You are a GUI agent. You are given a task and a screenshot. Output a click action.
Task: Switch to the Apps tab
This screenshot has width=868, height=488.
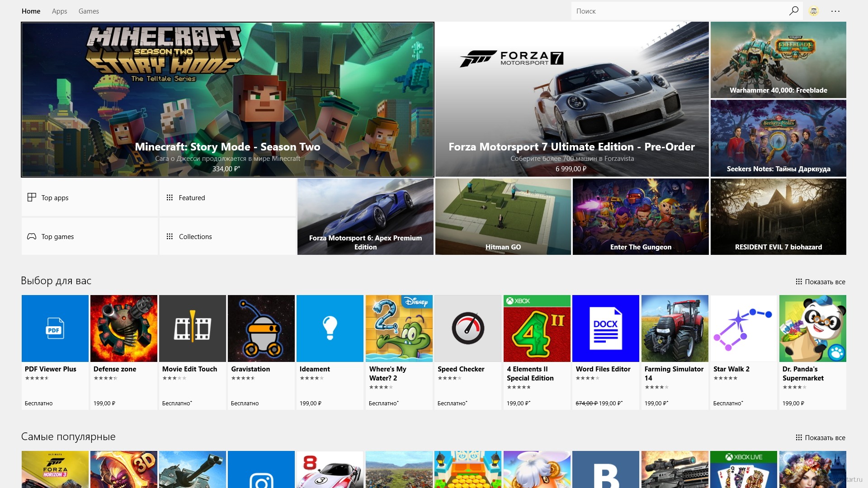59,11
